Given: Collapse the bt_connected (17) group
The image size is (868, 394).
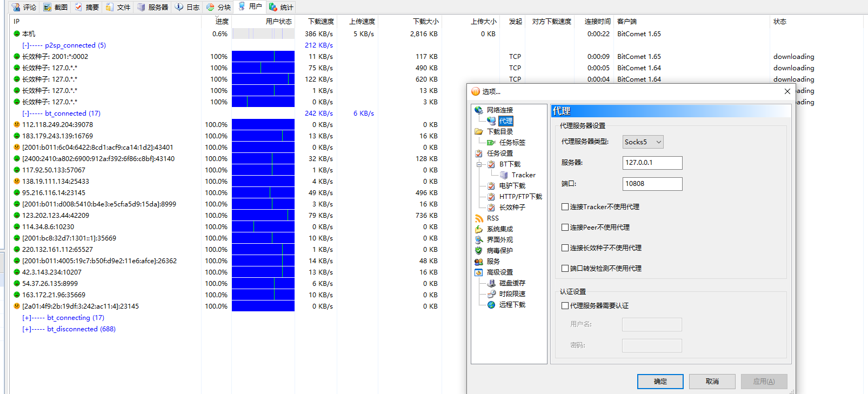Looking at the screenshot, I should pyautogui.click(x=25, y=113).
